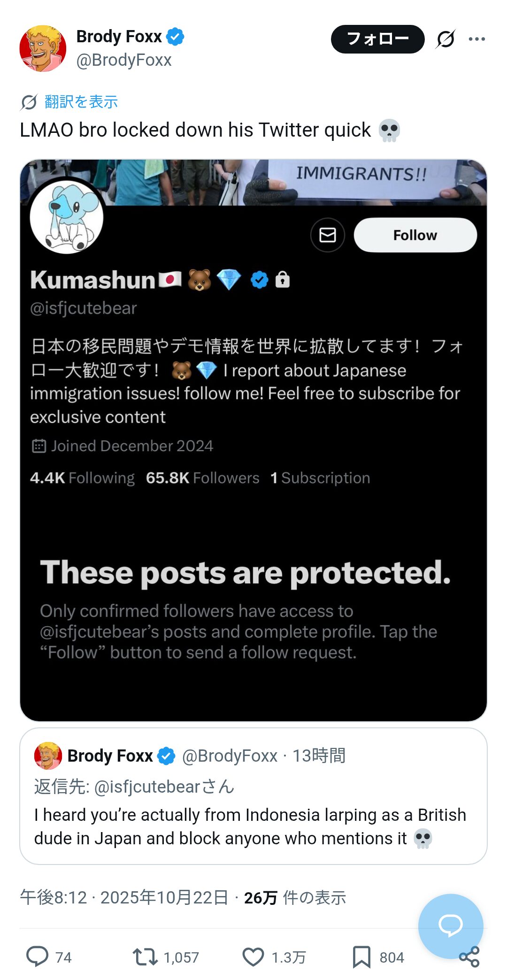Open Brody Foxx's profile avatar
The width and height of the screenshot is (507, 980).
coord(43,48)
